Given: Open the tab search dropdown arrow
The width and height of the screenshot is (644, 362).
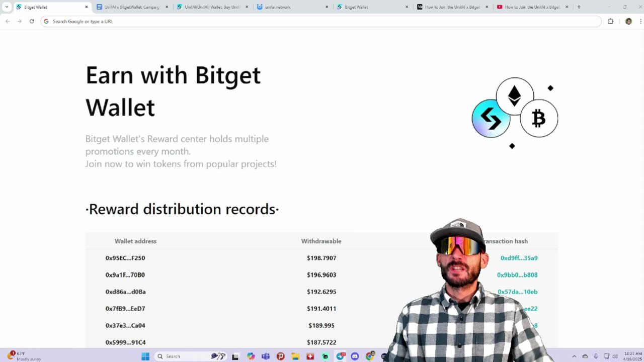Looking at the screenshot, I should point(7,7).
